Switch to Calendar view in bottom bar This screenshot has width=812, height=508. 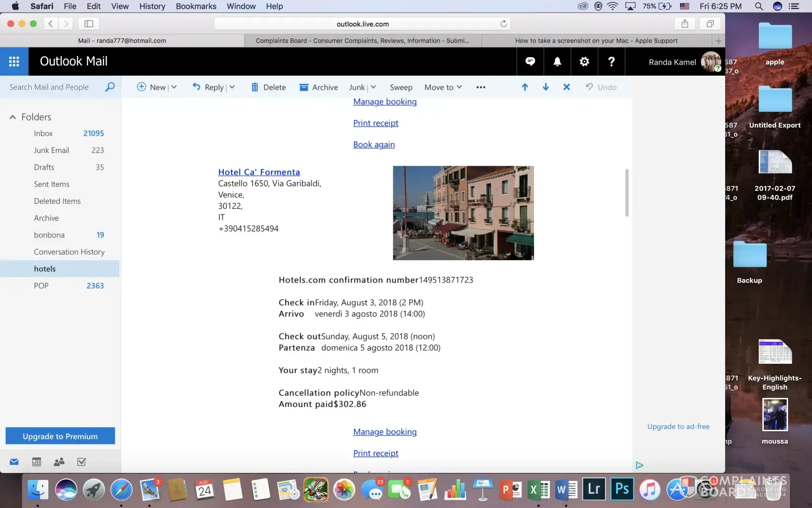tap(37, 462)
